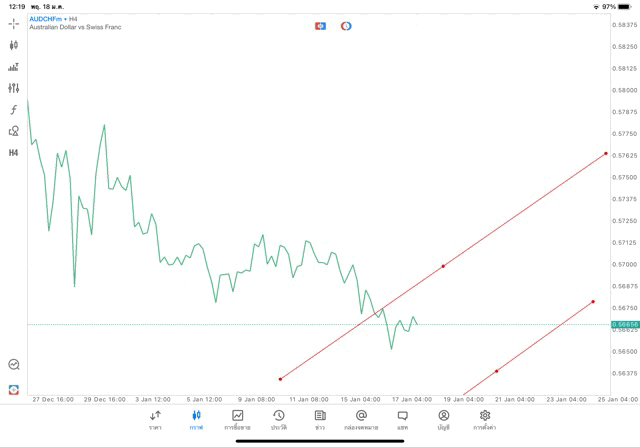This screenshot has height=447, width=640.
Task: Click the green current price label on axis
Action: [625, 324]
